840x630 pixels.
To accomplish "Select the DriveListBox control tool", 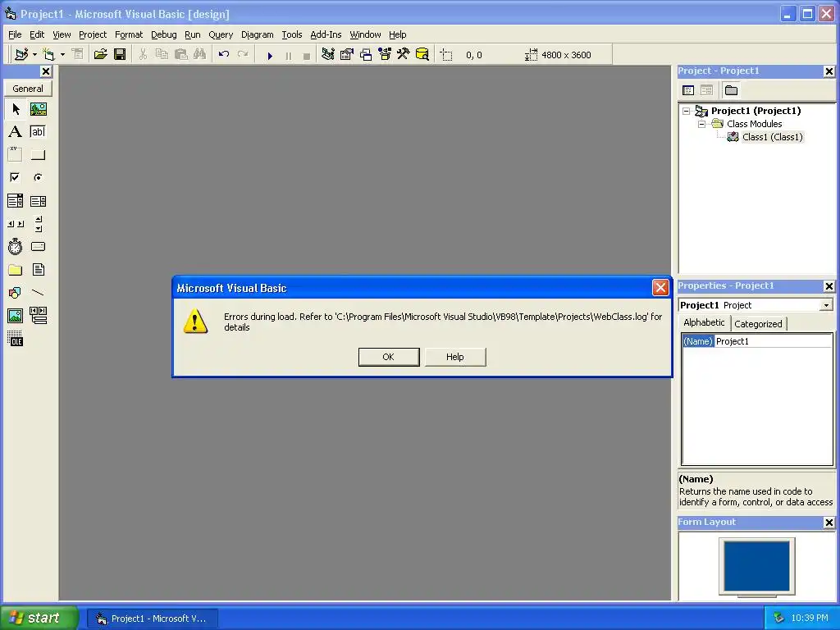I will click(x=38, y=247).
